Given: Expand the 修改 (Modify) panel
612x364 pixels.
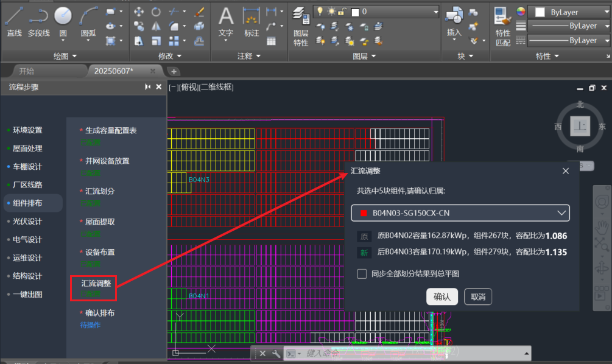Looking at the screenshot, I should 170,56.
